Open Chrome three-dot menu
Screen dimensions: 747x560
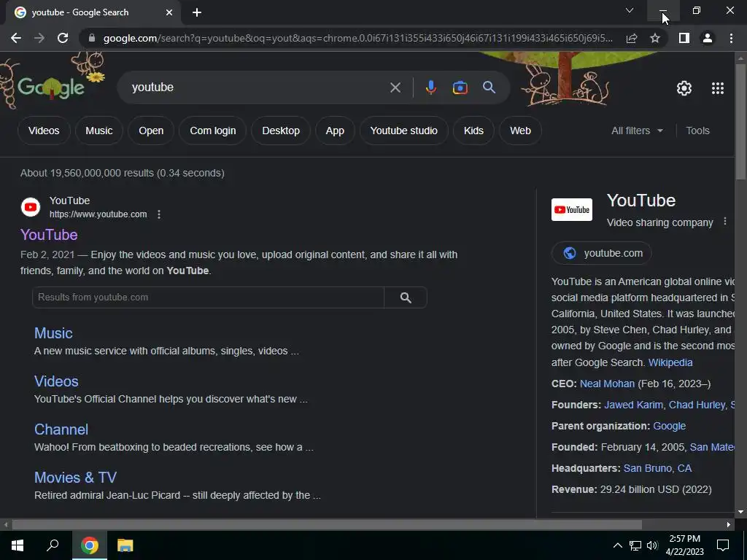click(731, 38)
